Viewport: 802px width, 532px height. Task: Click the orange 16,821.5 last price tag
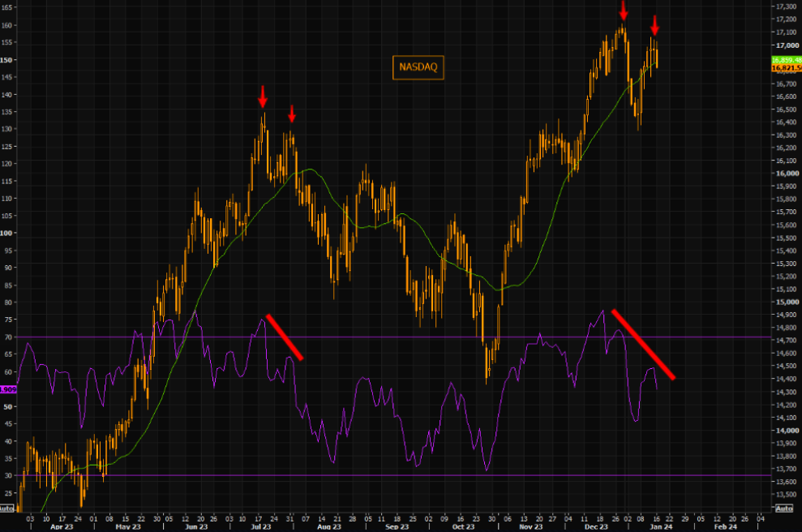[x=786, y=68]
